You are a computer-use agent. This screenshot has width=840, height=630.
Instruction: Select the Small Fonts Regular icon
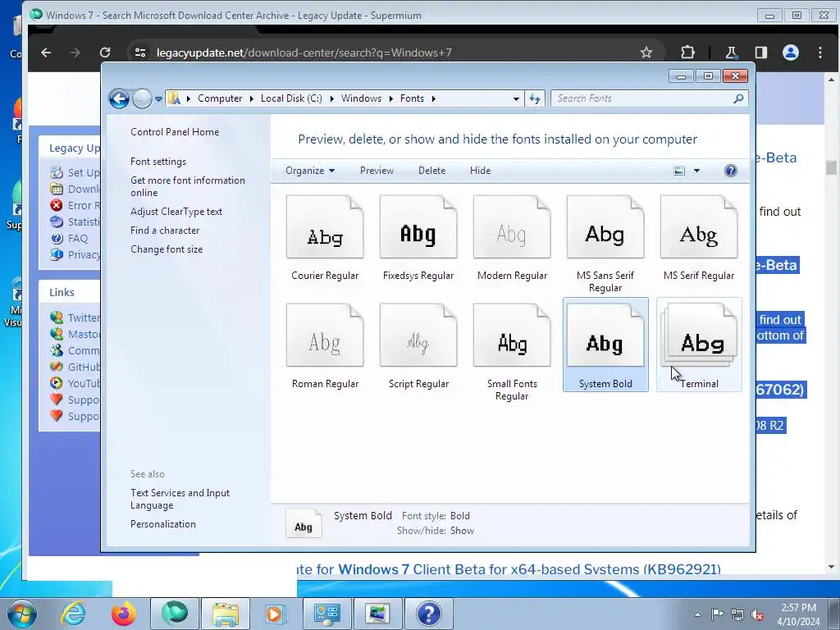click(x=512, y=336)
